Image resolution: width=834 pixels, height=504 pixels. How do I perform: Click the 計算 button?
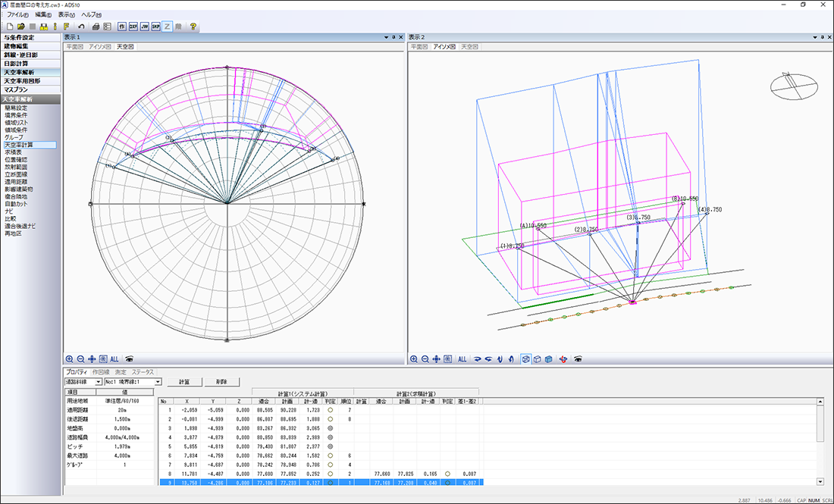(184, 382)
